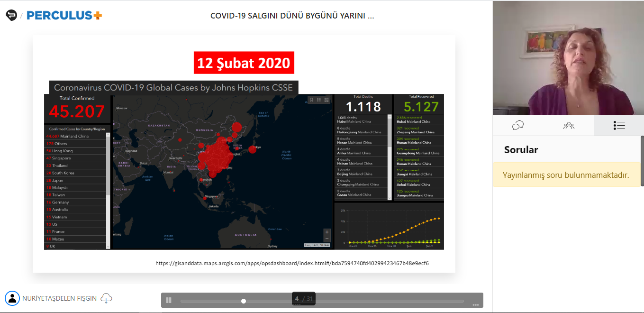The width and height of the screenshot is (644, 313).
Task: Click the map zoom out minus button
Action: [327, 239]
